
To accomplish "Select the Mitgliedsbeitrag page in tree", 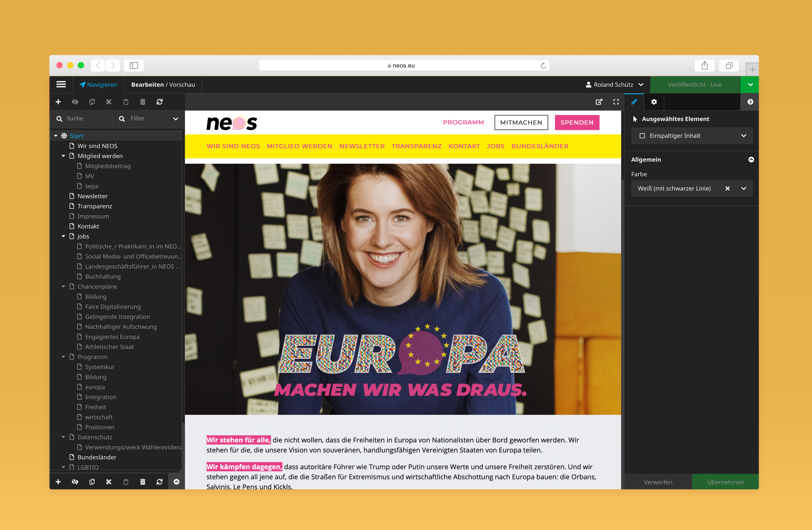I will pos(107,166).
